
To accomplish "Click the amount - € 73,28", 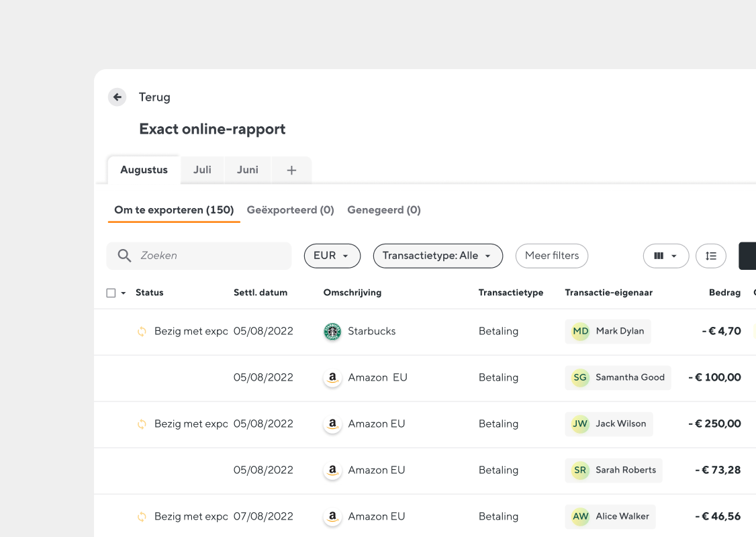I will point(718,470).
